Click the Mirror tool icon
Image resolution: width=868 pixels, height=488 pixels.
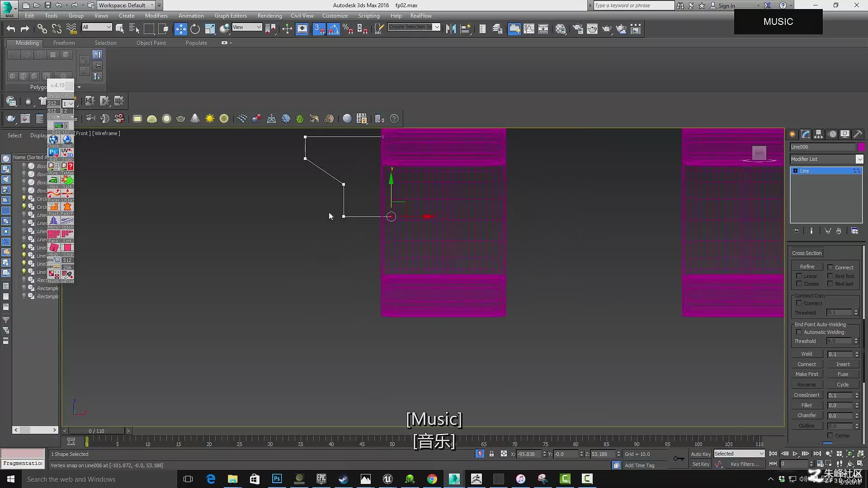[x=451, y=29]
